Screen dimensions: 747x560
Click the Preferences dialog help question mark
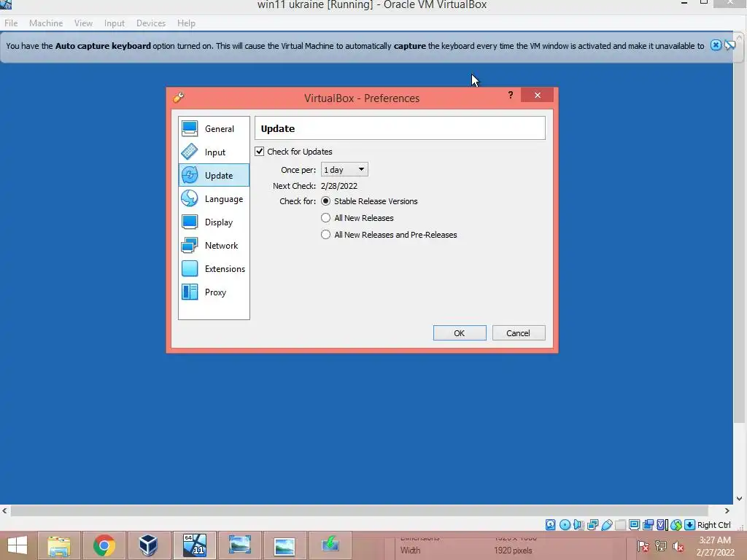tap(511, 95)
